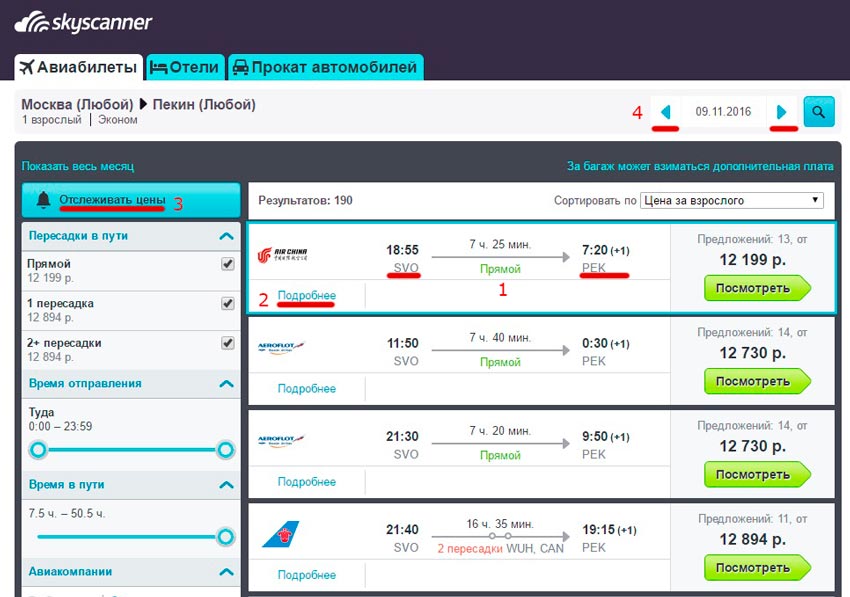Image resolution: width=850 pixels, height=597 pixels.
Task: Click the Air China airline logo
Action: coord(282,256)
